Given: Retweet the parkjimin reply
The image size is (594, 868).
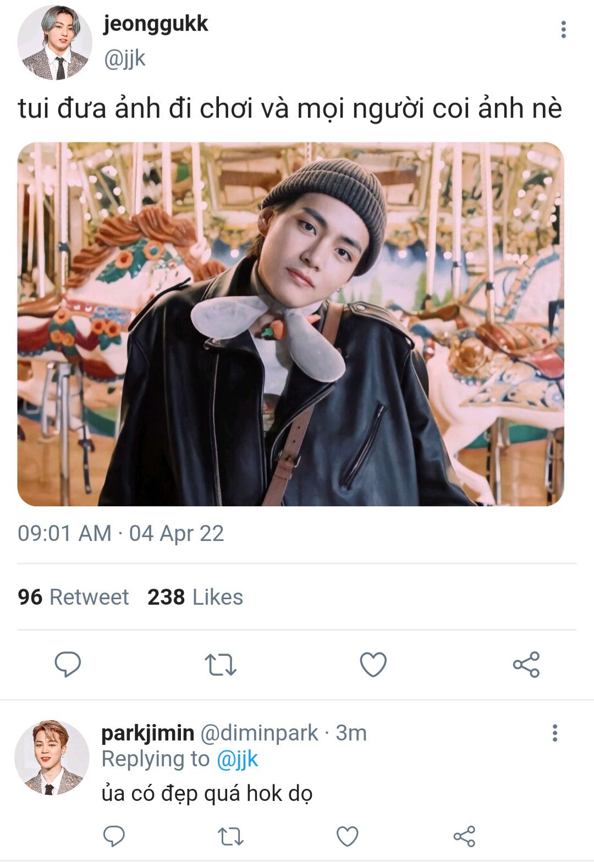Looking at the screenshot, I should coord(230,837).
